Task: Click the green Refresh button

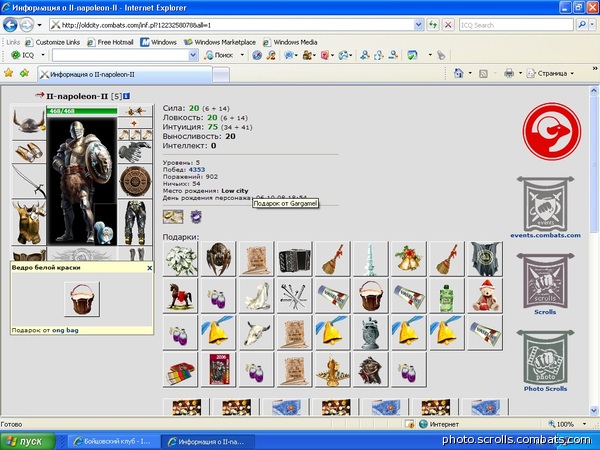Action: 433,25
